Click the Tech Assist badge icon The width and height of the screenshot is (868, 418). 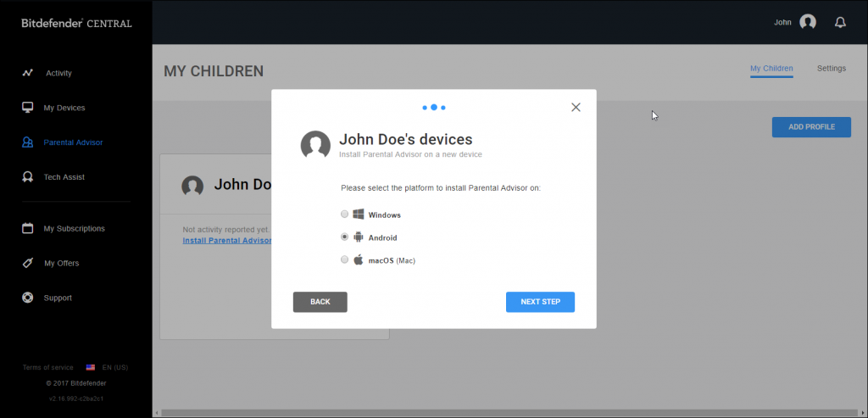pyautogui.click(x=28, y=177)
